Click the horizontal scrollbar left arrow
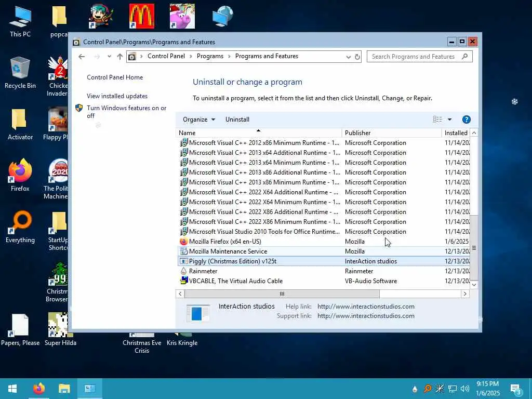This screenshot has height=399, width=532. (x=180, y=294)
